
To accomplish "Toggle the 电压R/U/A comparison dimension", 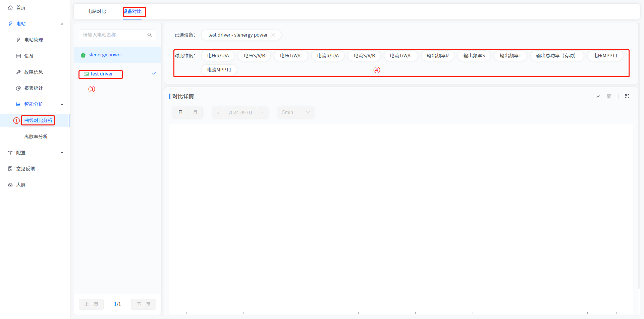I will (218, 56).
